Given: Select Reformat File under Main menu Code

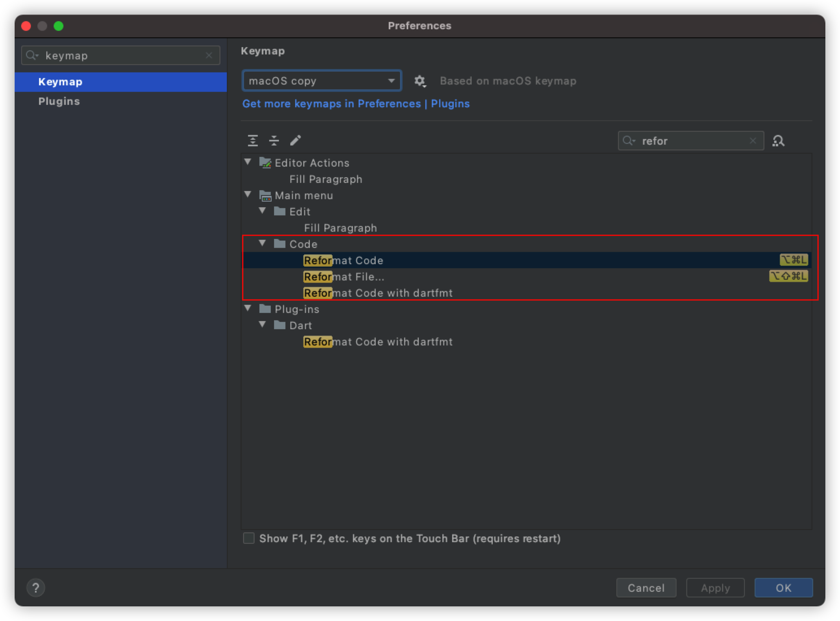Looking at the screenshot, I should 345,277.
